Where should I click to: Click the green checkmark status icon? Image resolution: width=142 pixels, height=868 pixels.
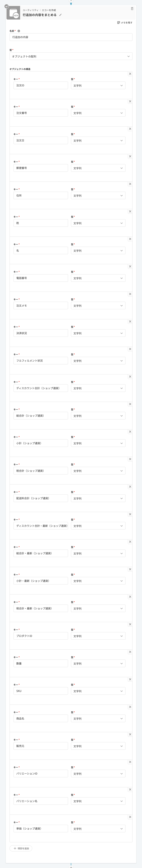tap(6, 6)
